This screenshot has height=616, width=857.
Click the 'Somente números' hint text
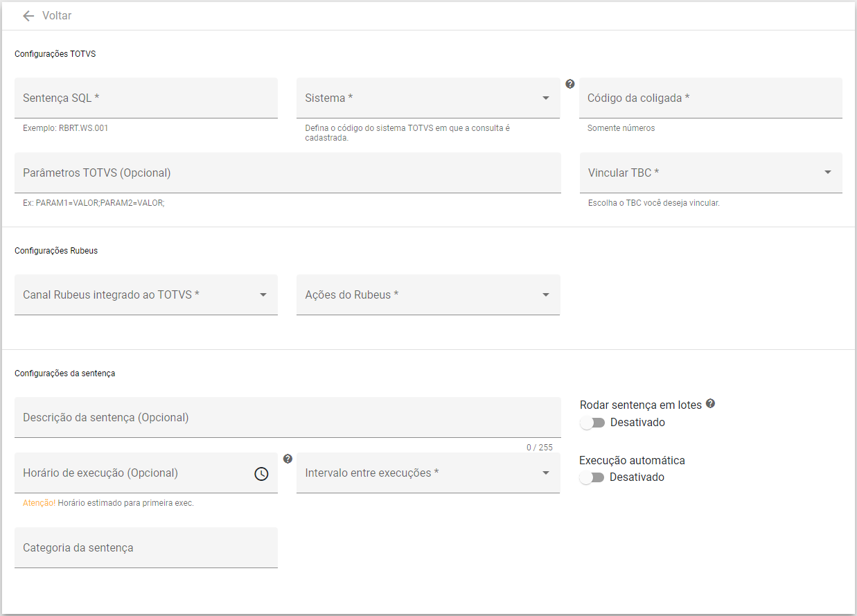(621, 128)
